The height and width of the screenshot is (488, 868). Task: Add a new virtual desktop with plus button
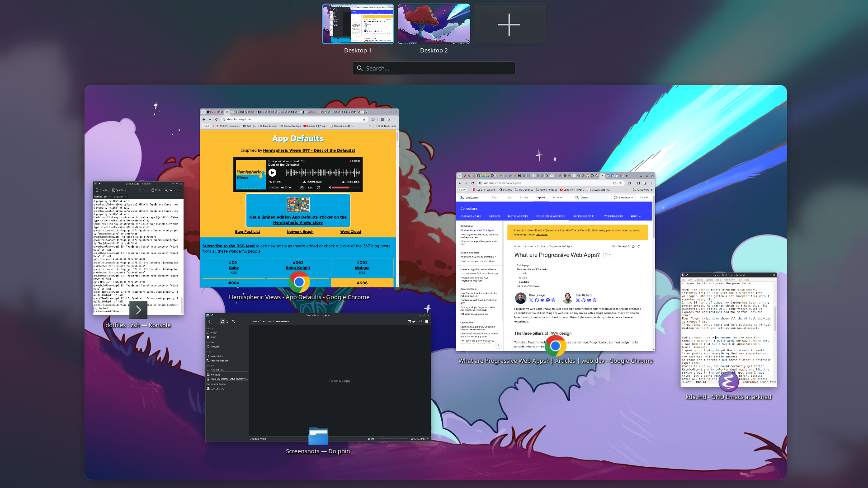(509, 24)
